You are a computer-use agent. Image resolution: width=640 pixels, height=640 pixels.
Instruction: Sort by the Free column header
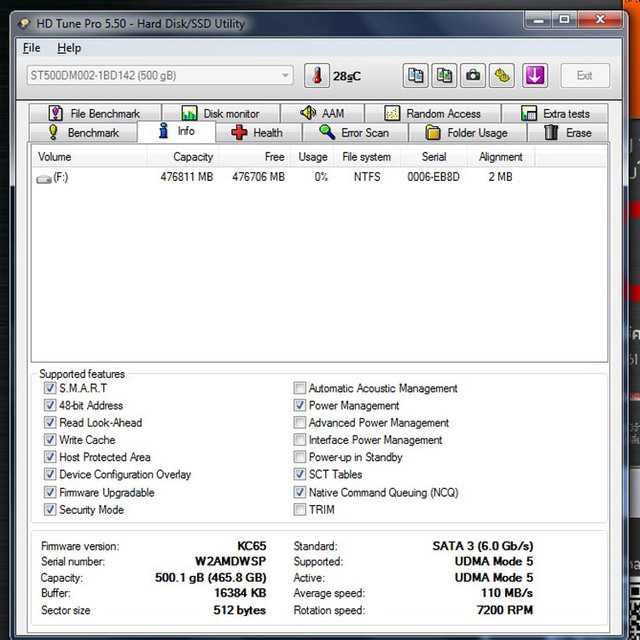tap(254, 157)
